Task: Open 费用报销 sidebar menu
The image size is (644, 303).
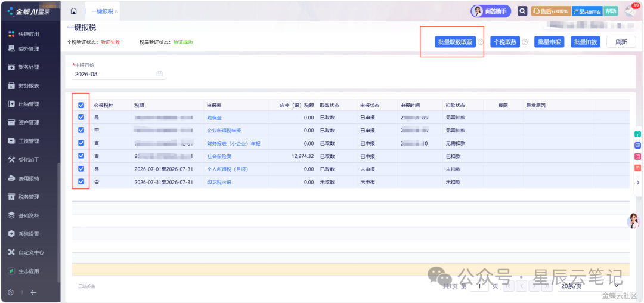Action: 29,178
